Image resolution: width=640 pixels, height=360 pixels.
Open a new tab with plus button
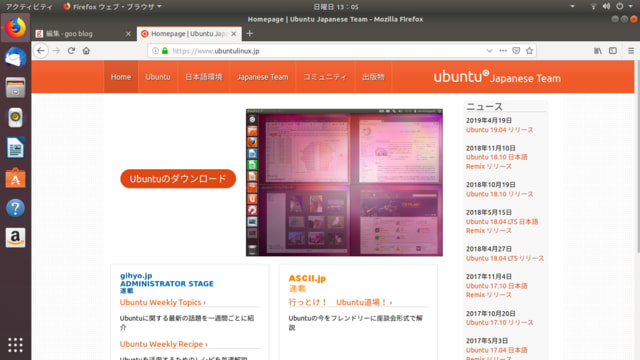click(250, 33)
